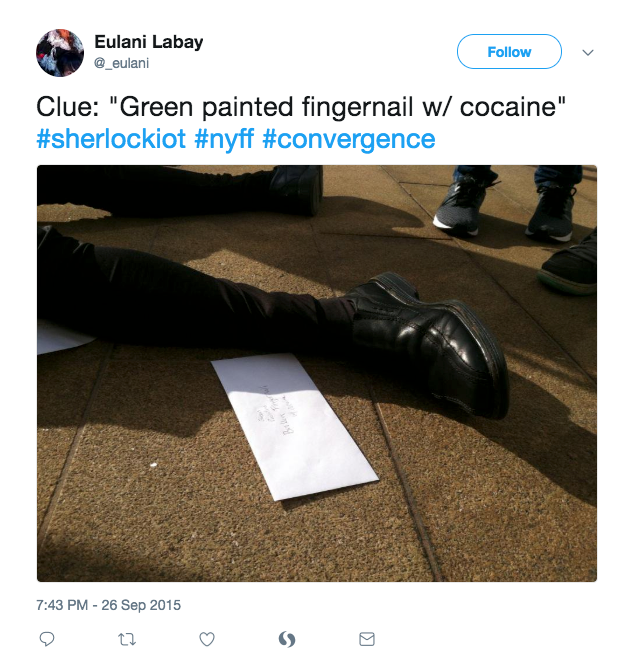Retweet using the arrows icon
632x669 pixels.
[127, 639]
